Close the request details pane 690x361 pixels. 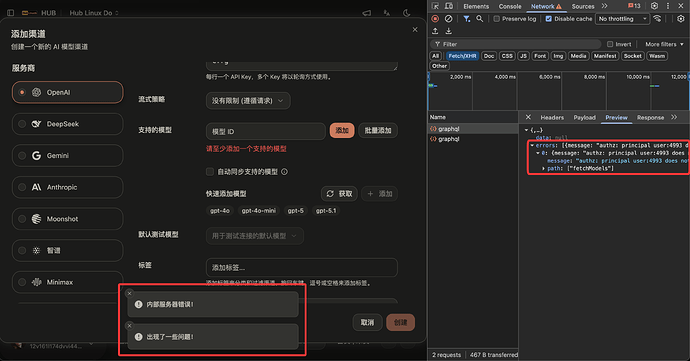pos(528,117)
